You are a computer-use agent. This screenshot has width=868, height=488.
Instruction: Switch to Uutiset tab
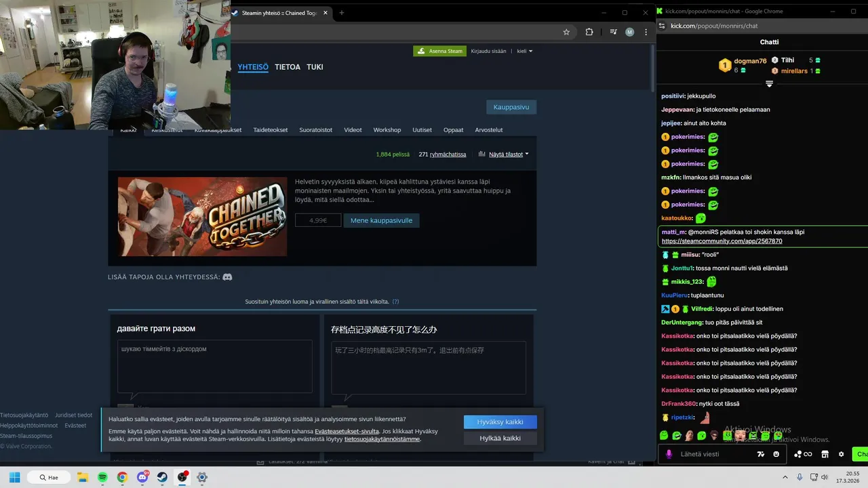pyautogui.click(x=422, y=130)
